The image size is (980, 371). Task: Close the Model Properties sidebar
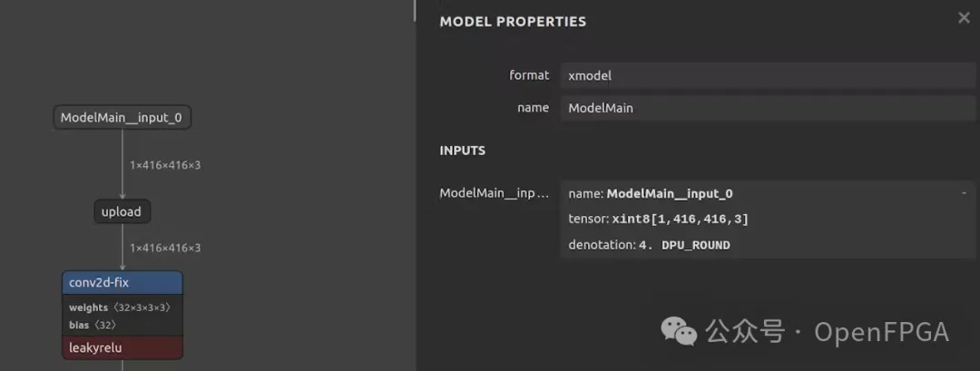964,17
